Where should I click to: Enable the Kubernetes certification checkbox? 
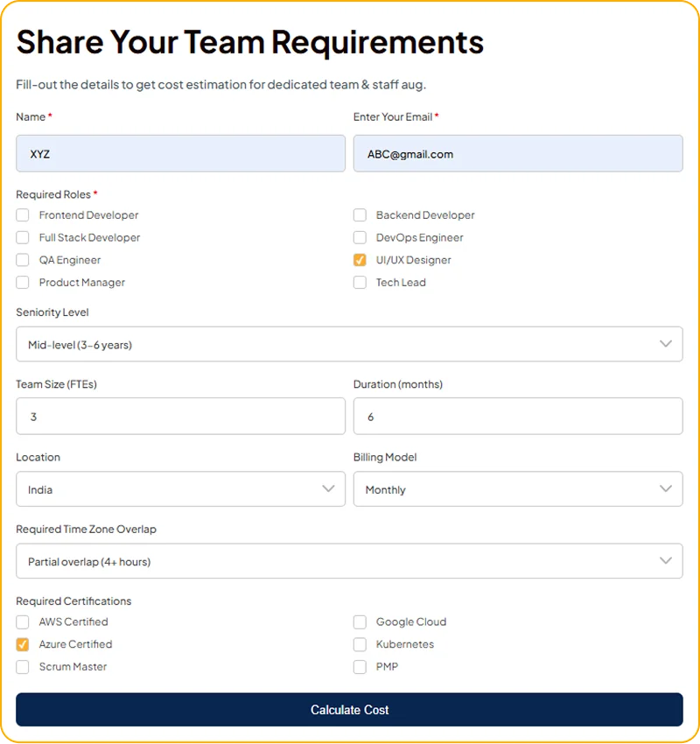360,645
